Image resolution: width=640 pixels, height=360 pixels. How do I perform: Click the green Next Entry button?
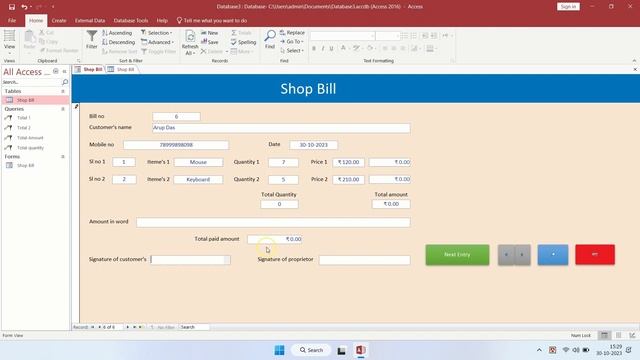457,255
